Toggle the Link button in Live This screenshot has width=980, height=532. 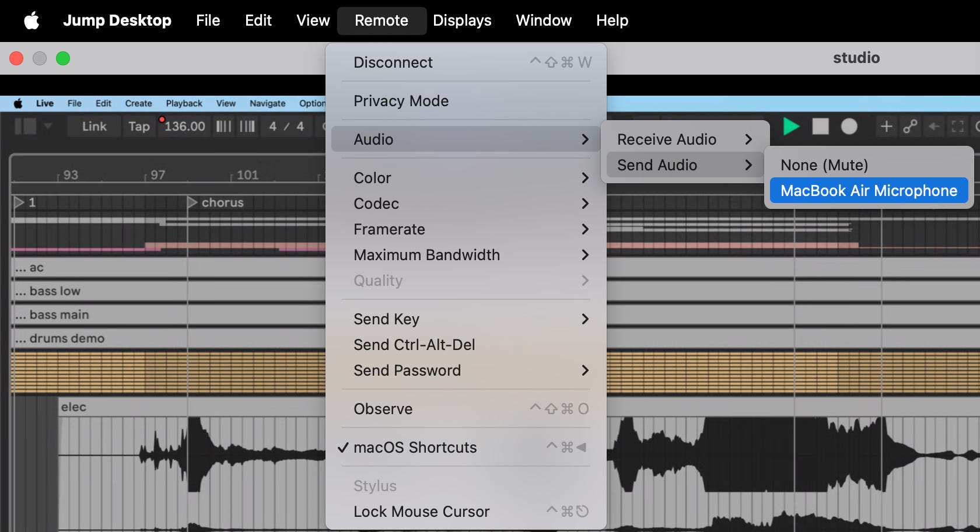[x=94, y=126]
